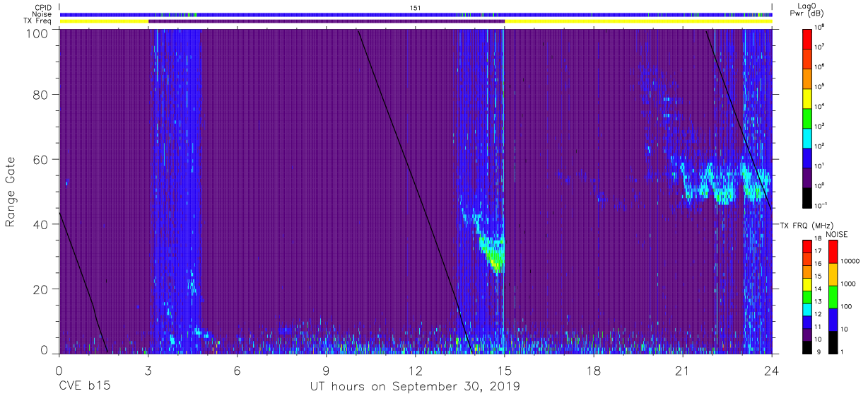Screen dimensions: 868x401
Task: Click y-axis tick label '100'
Action: pos(37,33)
